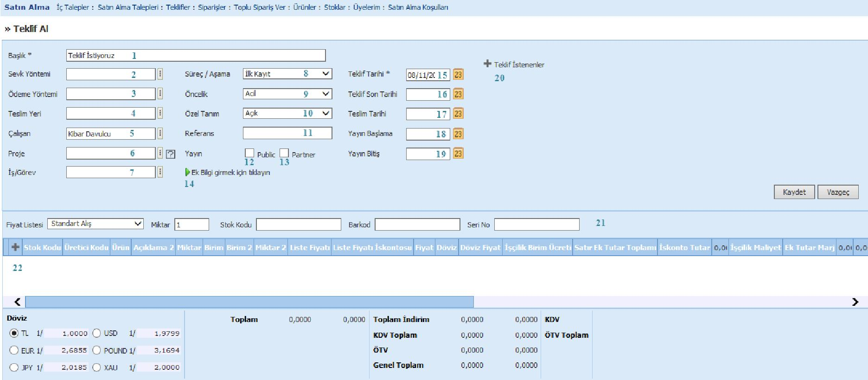The width and height of the screenshot is (868, 380).
Task: Click the lookup icon beside Teslim Yeri
Action: pyautogui.click(x=160, y=113)
